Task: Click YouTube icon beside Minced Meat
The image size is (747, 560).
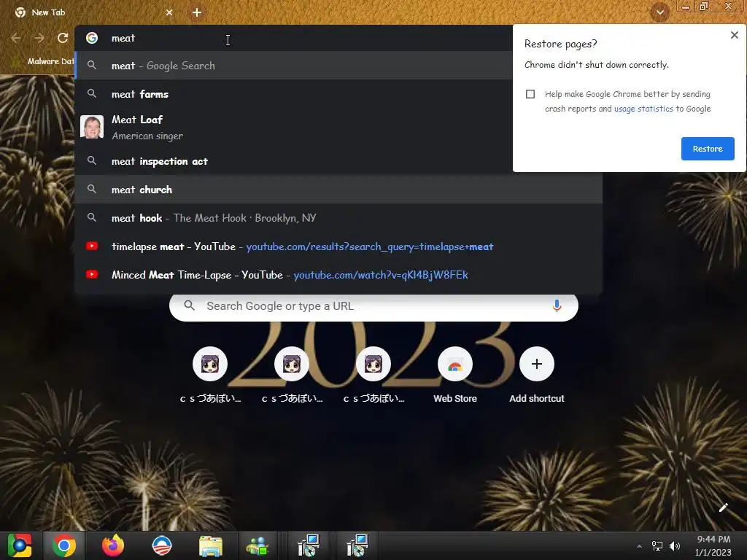Action: (92, 274)
